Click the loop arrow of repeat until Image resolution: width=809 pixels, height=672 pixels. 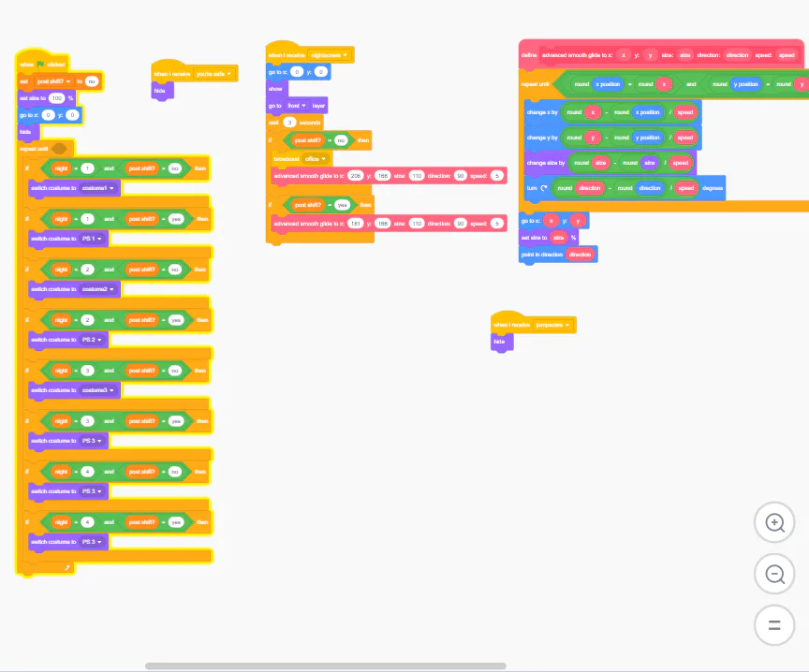click(66, 567)
